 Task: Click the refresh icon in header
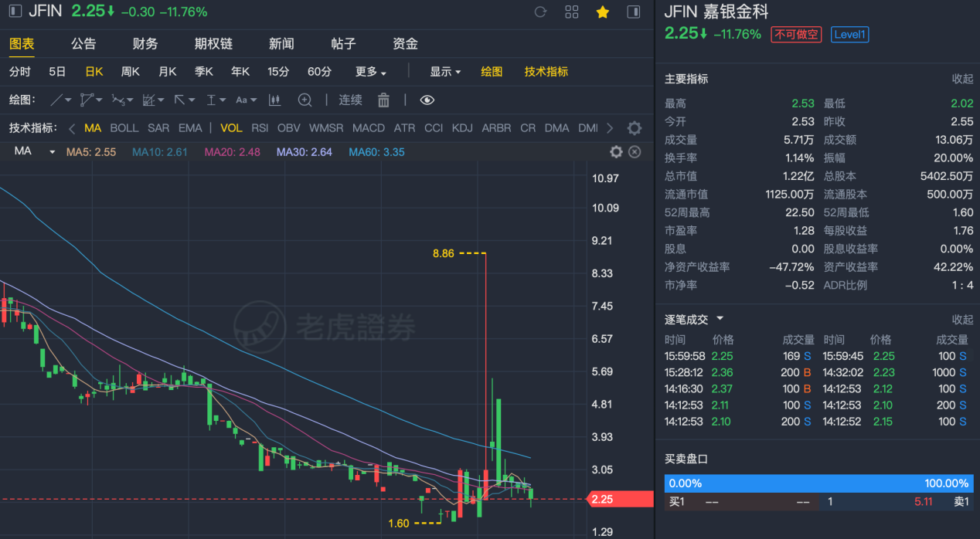(540, 12)
